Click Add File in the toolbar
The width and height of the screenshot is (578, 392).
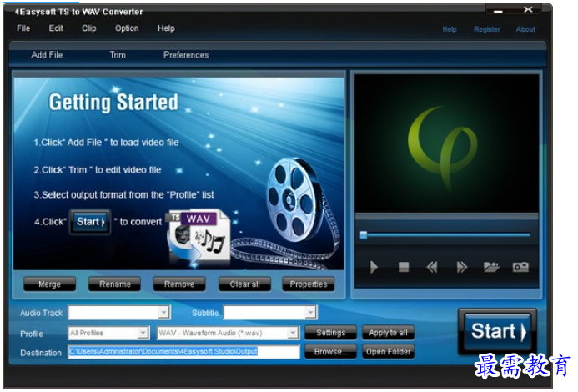click(47, 55)
